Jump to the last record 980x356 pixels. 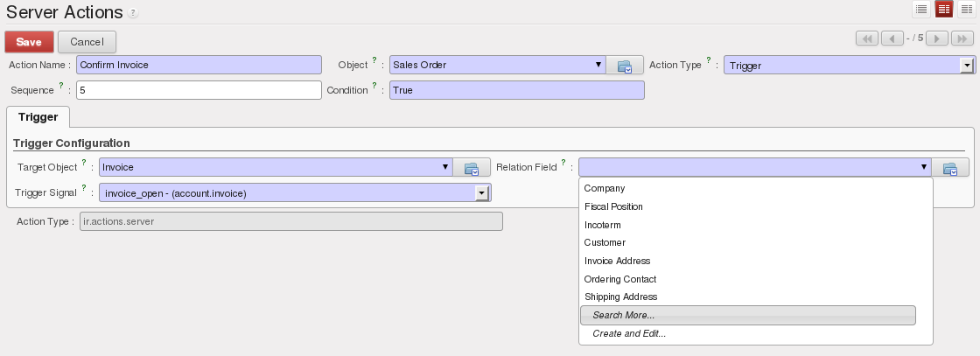(x=961, y=38)
